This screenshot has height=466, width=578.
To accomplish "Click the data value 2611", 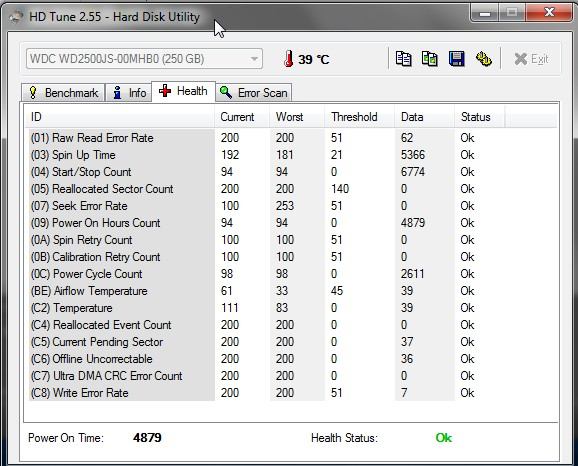I will [x=412, y=274].
